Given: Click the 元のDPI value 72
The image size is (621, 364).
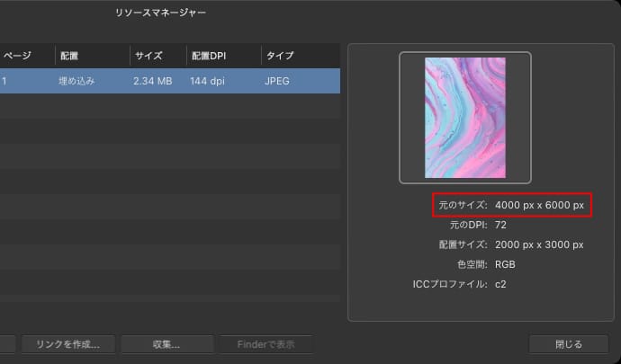Looking at the screenshot, I should (501, 225).
